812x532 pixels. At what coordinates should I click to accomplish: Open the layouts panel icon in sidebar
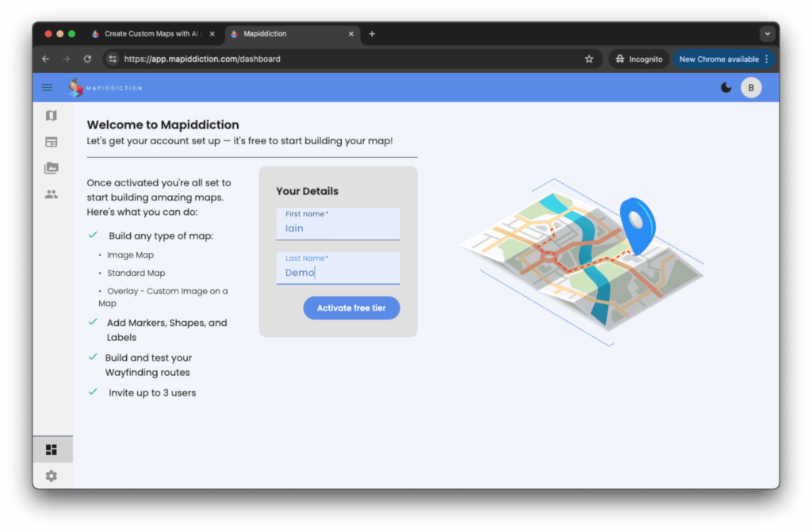52,142
